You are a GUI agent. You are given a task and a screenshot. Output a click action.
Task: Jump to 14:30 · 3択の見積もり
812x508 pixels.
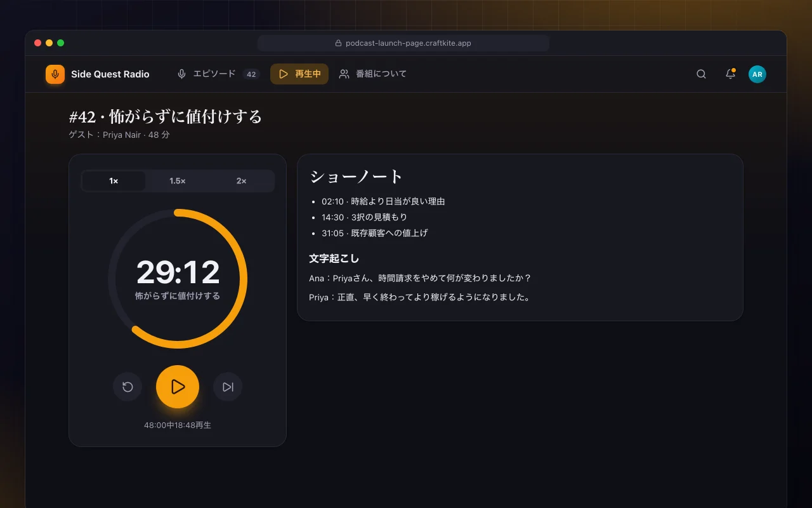tap(364, 217)
